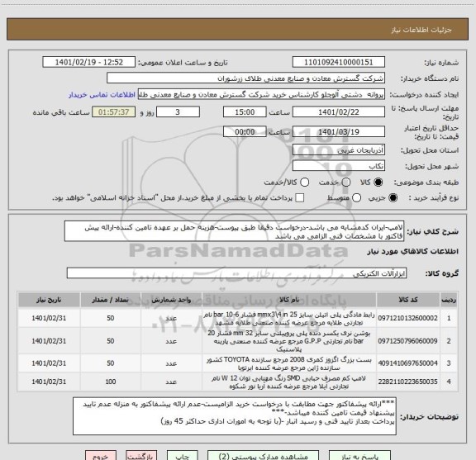Click the announcement date field 1401/02/19 - 12:52
Viewport: 476px width, 460px height.
tap(89, 62)
